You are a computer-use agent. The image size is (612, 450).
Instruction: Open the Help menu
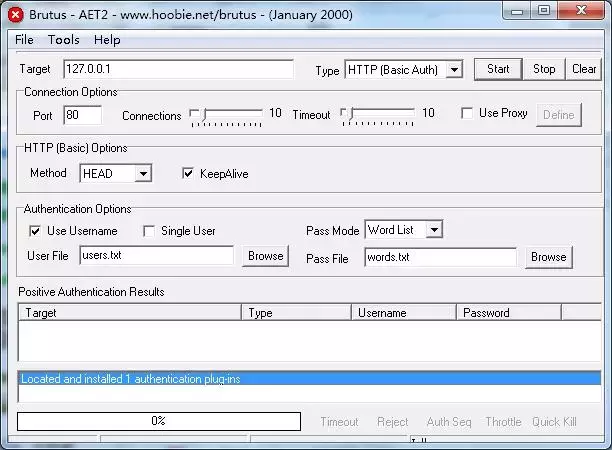107,40
